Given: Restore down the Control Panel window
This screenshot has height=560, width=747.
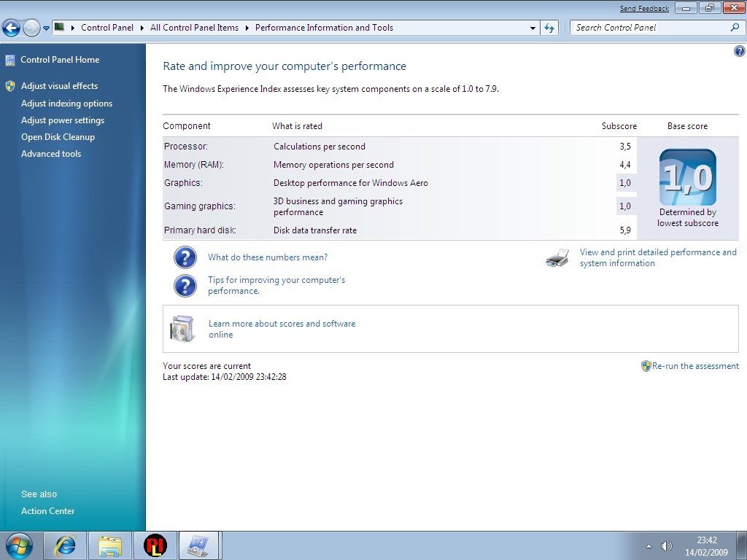Looking at the screenshot, I should (710, 8).
